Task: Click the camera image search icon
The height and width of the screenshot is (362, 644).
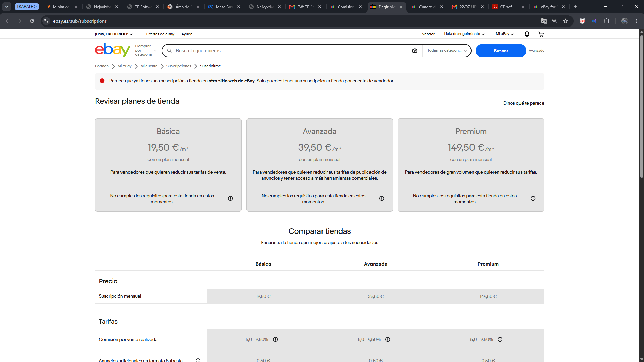Action: pos(415,51)
